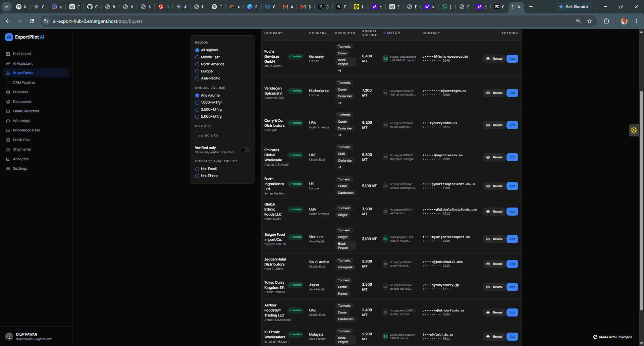Add KL Ethnic Wholesalers buyer
The width and height of the screenshot is (644, 346).
point(512,337)
